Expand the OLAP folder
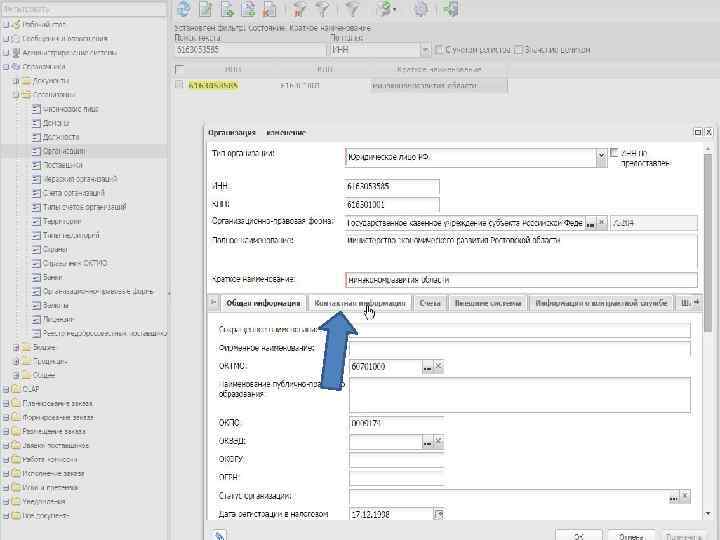This screenshot has height=540, width=720. 6,389
